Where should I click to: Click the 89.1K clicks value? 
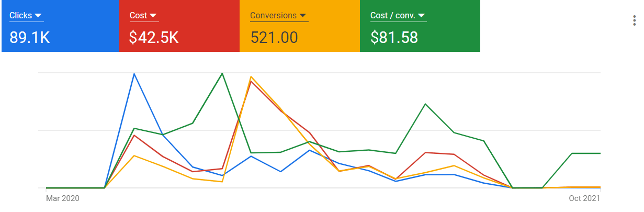coord(30,38)
